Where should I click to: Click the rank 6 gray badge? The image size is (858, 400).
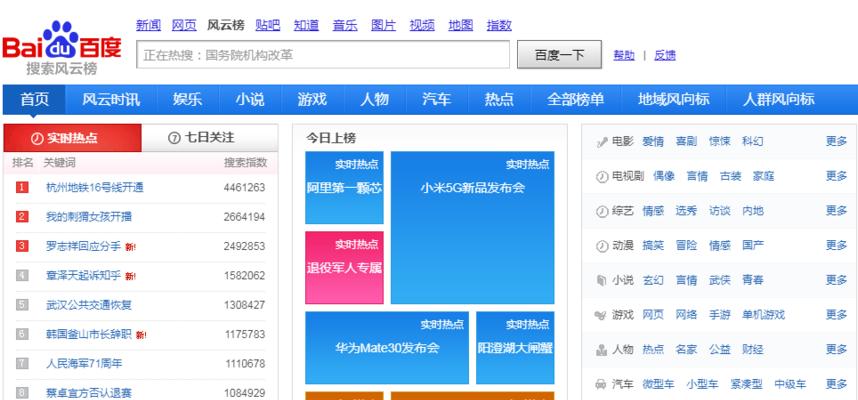coord(22,334)
